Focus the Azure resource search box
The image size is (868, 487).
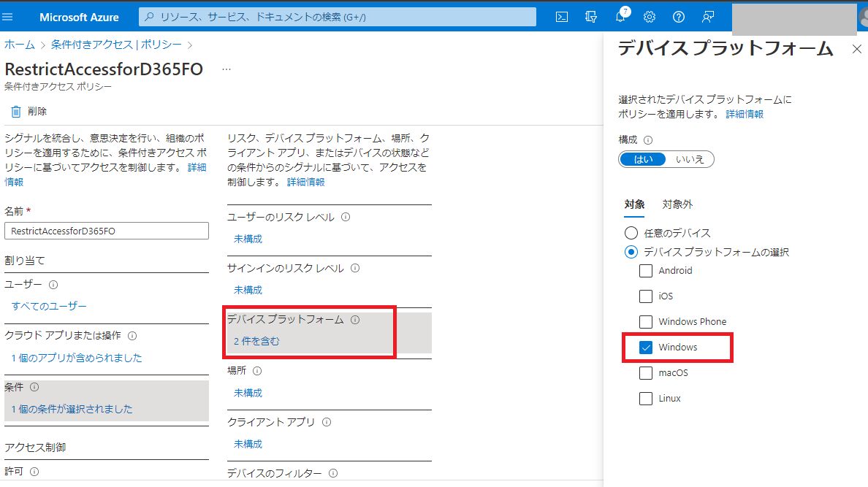click(x=337, y=17)
